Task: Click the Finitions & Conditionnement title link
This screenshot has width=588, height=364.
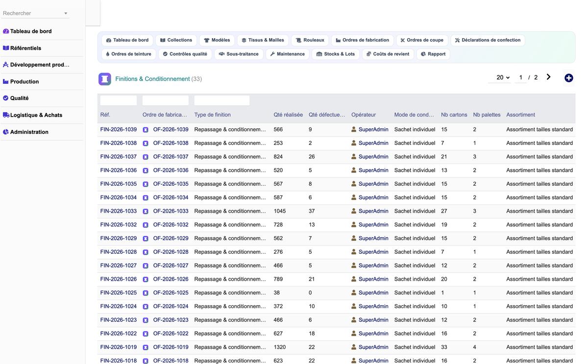Action: [152, 79]
